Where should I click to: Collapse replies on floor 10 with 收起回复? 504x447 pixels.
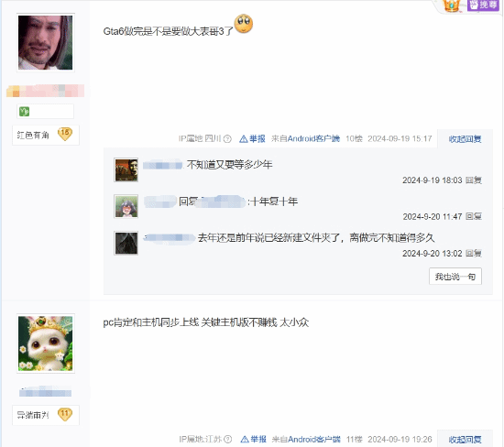[465, 139]
